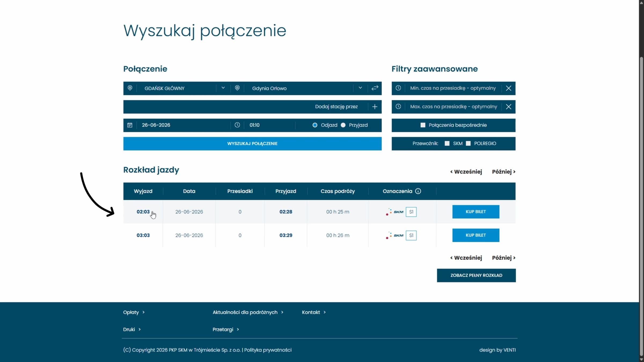This screenshot has height=362, width=644.
Task: Click the Przesiadki column header
Action: [240, 191]
